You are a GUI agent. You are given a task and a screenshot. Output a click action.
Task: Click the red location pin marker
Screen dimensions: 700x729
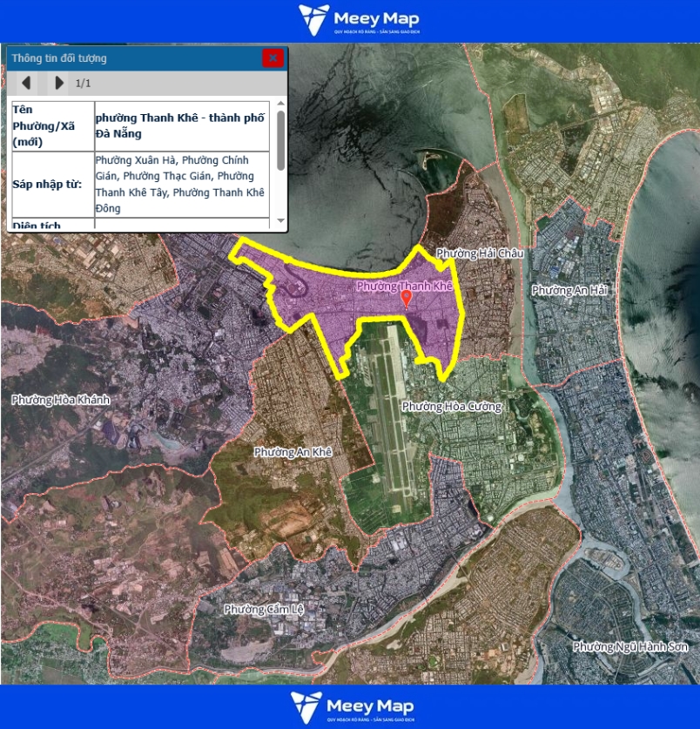tap(406, 298)
